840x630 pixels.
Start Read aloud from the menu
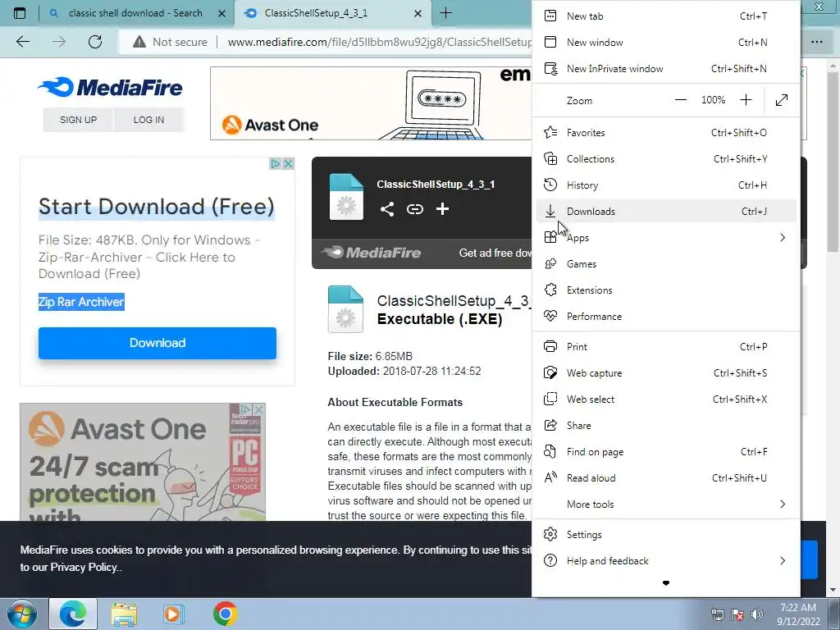666,478
